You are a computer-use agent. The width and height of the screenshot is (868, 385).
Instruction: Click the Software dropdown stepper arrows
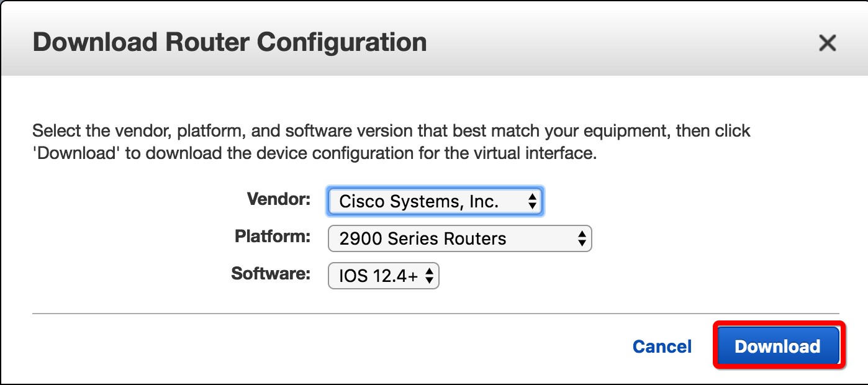click(429, 276)
